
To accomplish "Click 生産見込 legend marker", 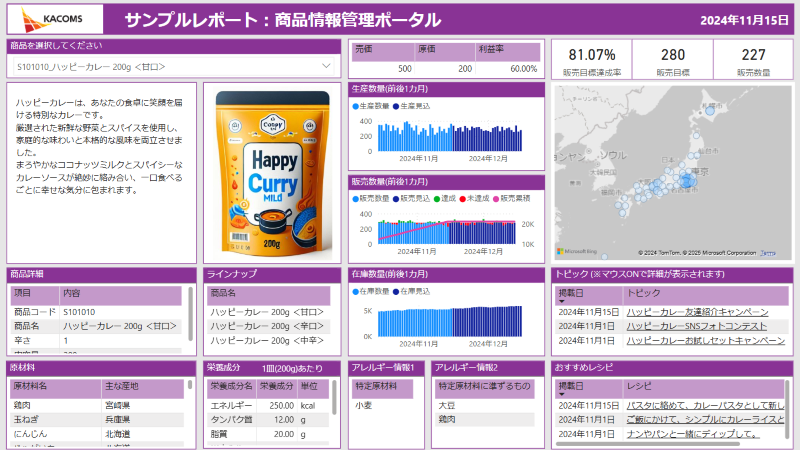I will 396,106.
